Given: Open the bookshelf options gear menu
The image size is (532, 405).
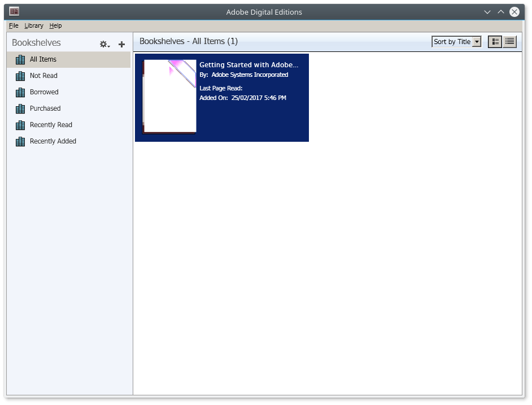Looking at the screenshot, I should pos(104,44).
